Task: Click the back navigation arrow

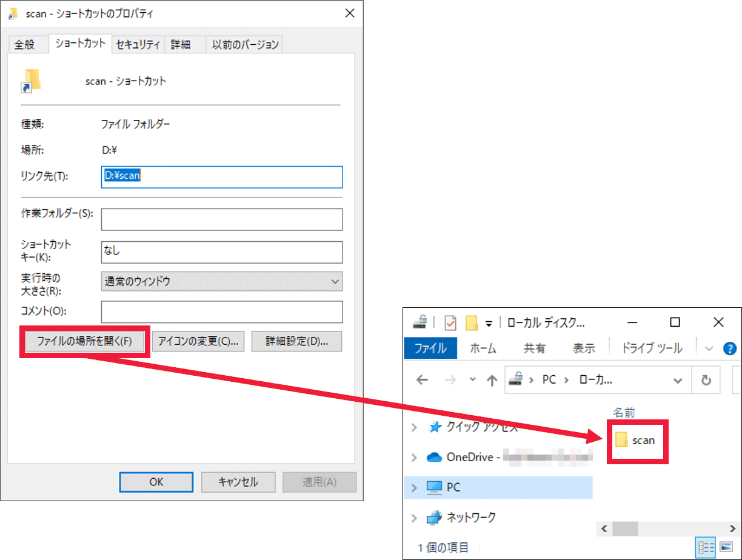Action: pos(422,379)
